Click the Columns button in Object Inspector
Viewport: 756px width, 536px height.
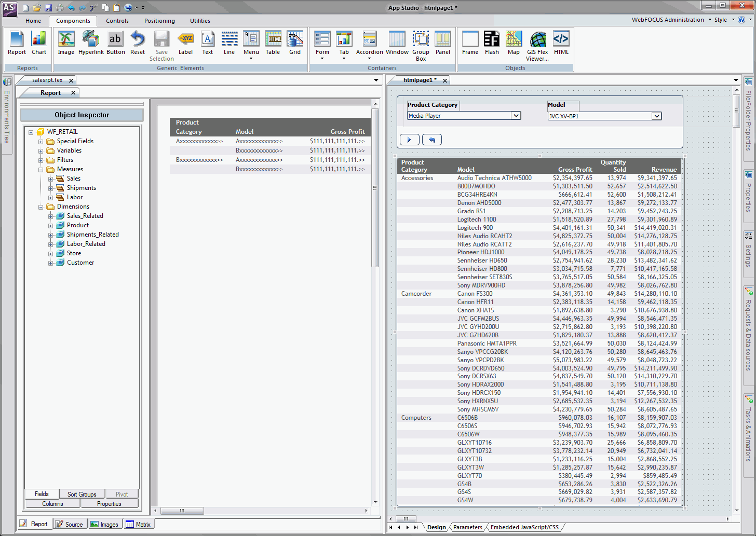(x=52, y=503)
